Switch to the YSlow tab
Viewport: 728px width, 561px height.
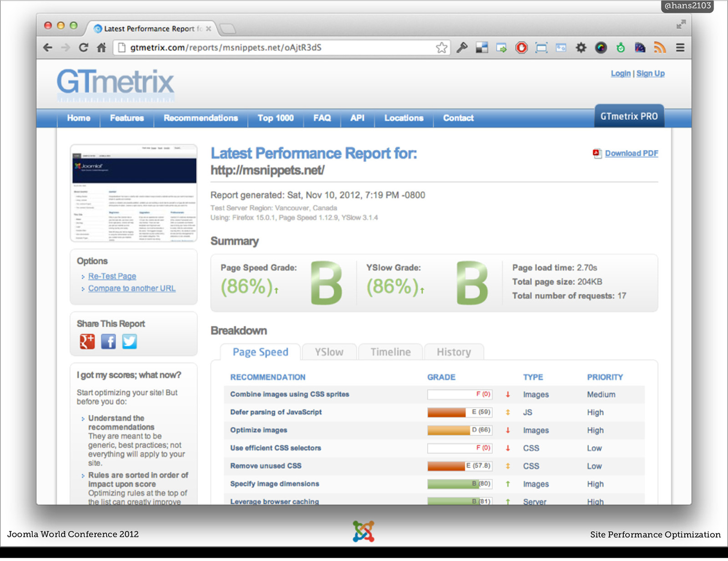(329, 352)
